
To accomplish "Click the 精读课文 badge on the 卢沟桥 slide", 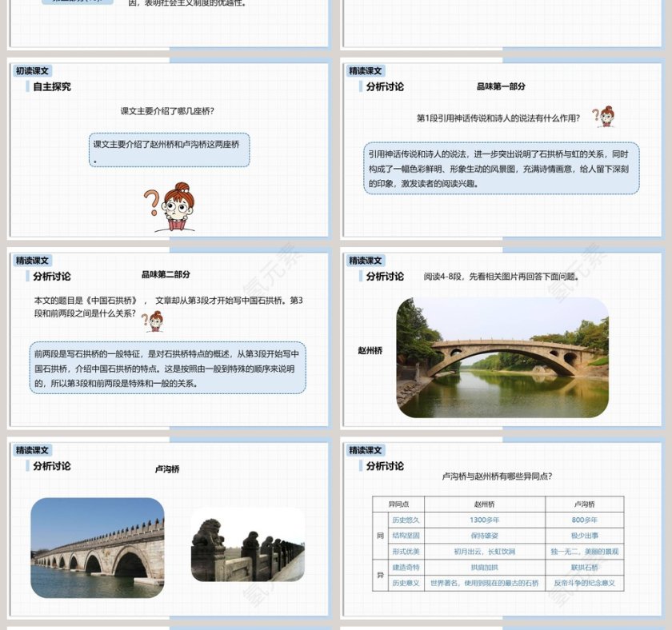I will tap(33, 451).
